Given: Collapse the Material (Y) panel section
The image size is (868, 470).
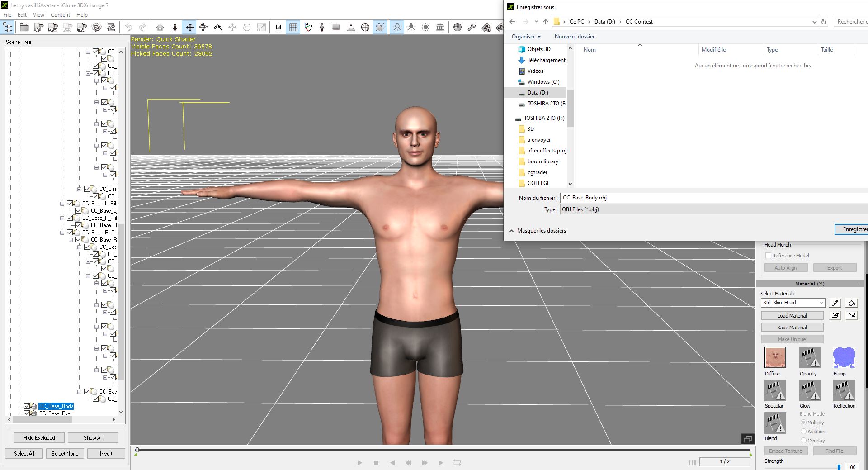Looking at the screenshot, I should tap(859, 284).
